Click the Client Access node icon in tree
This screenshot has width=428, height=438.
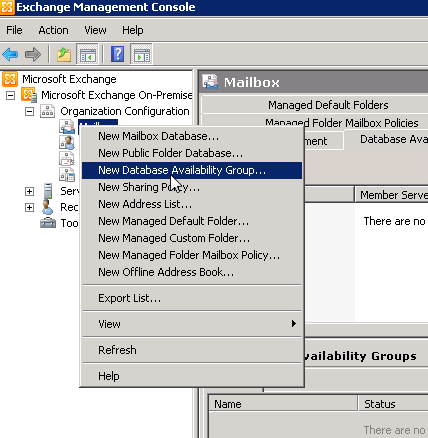click(67, 143)
